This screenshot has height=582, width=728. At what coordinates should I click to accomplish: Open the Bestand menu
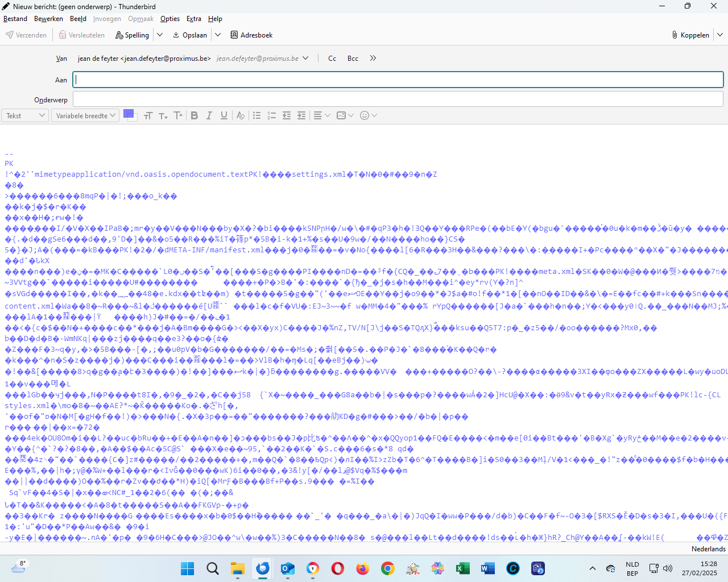point(15,19)
